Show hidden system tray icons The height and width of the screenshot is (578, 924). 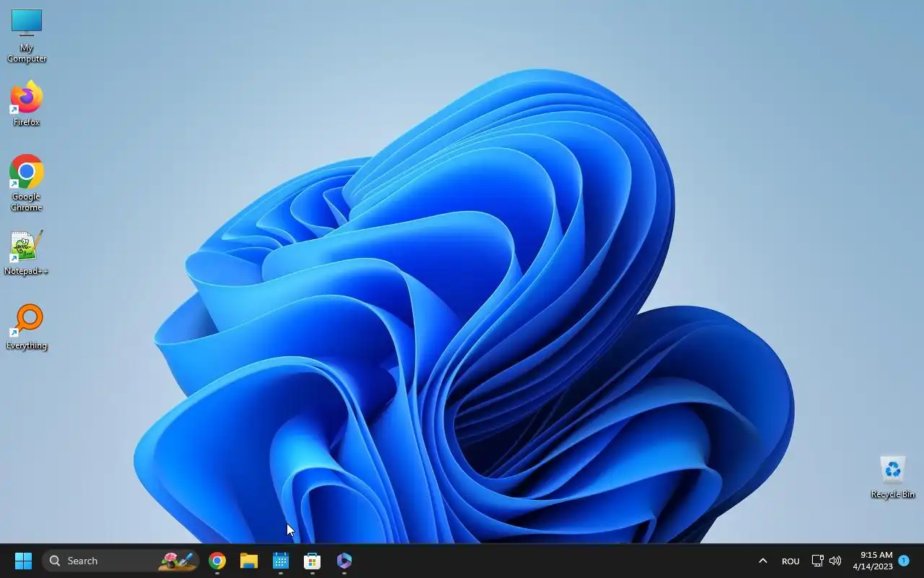click(x=762, y=561)
